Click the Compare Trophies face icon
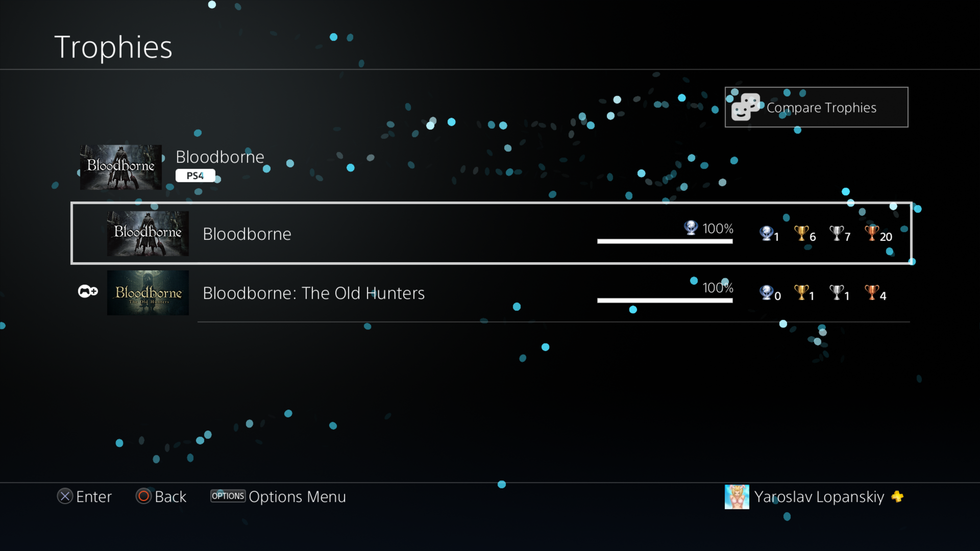The height and width of the screenshot is (551, 980). point(746,107)
